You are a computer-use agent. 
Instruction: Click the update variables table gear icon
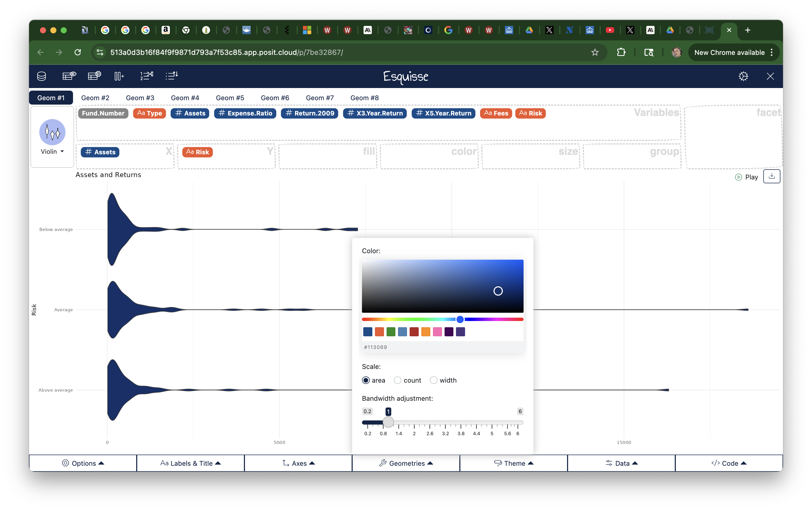[x=95, y=76]
